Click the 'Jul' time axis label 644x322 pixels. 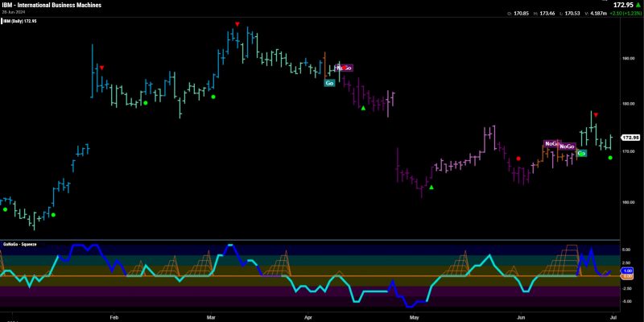615,317
